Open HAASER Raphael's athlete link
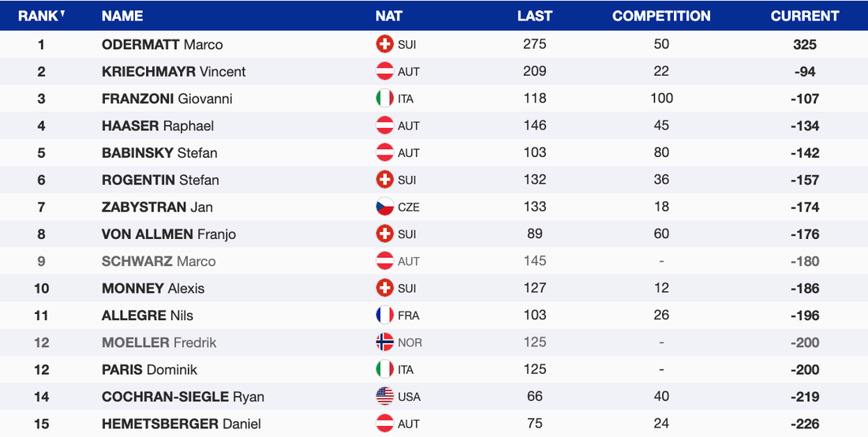This screenshot has height=437, width=868. (158, 126)
